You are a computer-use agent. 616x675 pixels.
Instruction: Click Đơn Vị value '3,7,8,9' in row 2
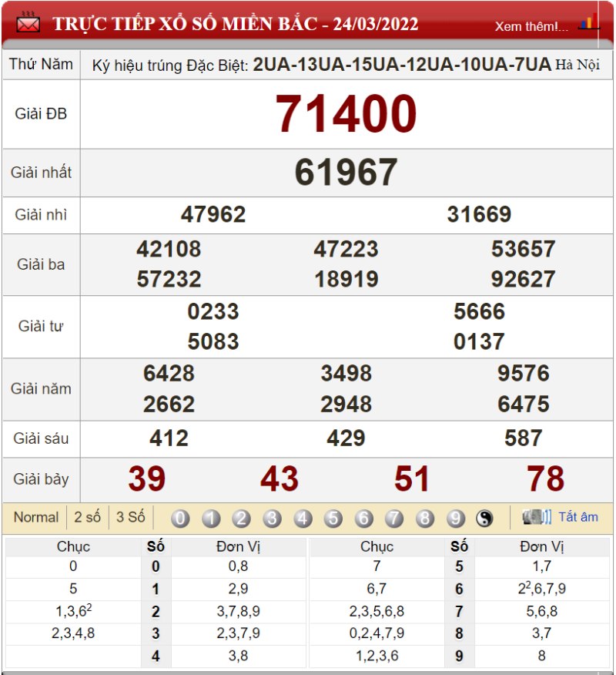tap(238, 611)
